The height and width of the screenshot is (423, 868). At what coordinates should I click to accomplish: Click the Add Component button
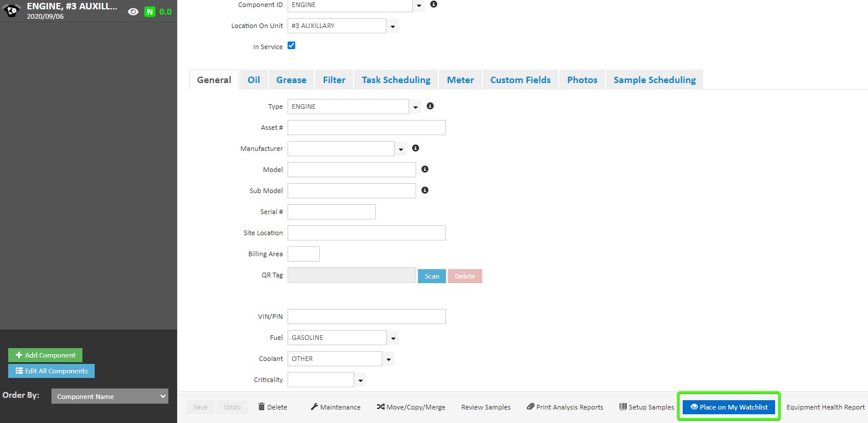46,355
